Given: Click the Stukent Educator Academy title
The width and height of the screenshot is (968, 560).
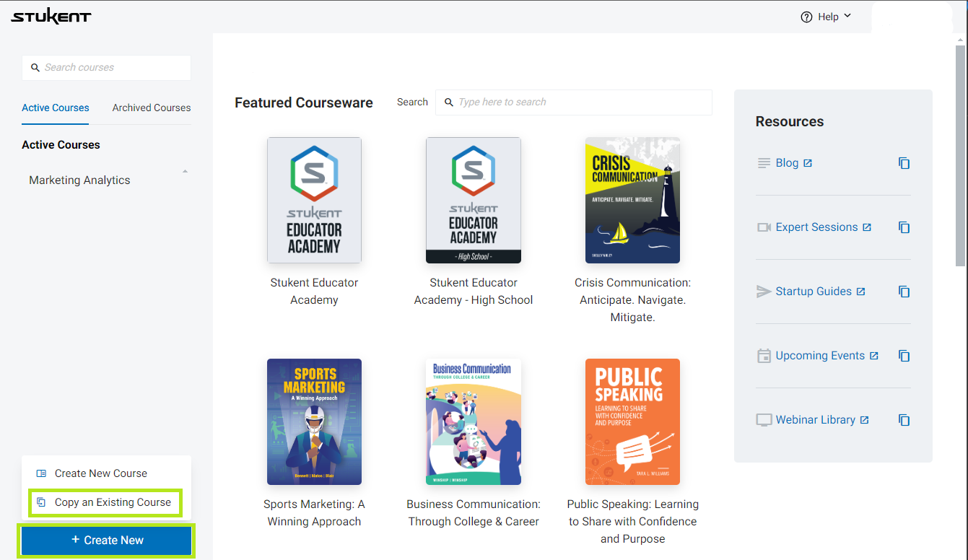Looking at the screenshot, I should (x=314, y=292).
